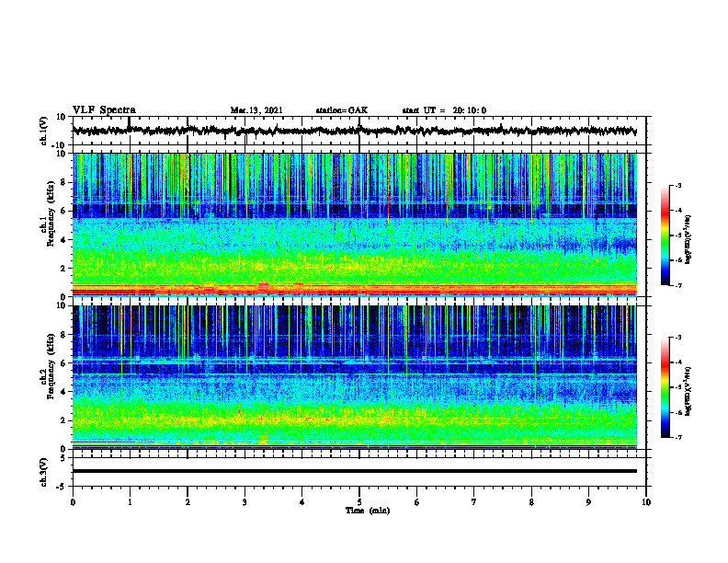
Task: Click the "-3" tick on ch.1 colorbar
Action: [677, 186]
